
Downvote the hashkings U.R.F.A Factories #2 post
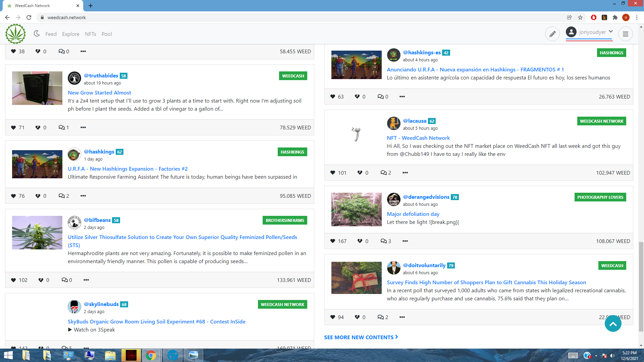pos(38,196)
